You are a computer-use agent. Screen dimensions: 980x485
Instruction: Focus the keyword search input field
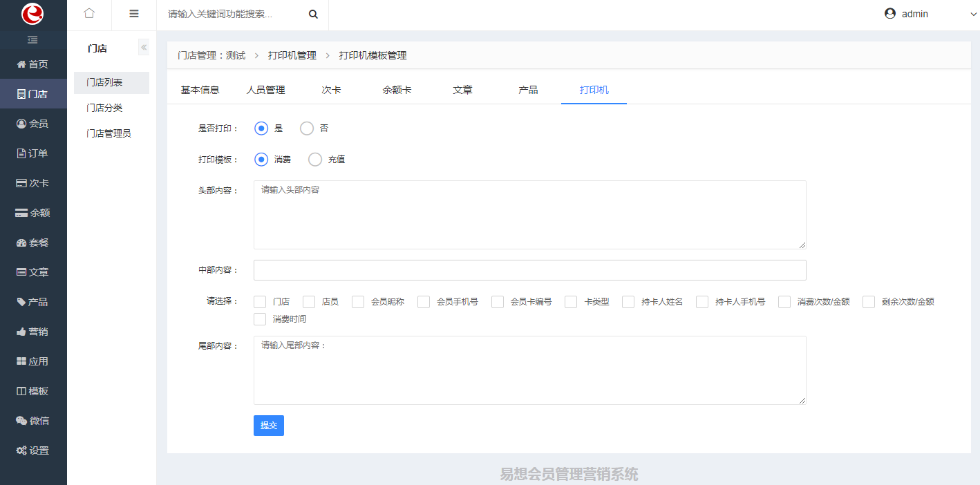pos(232,14)
